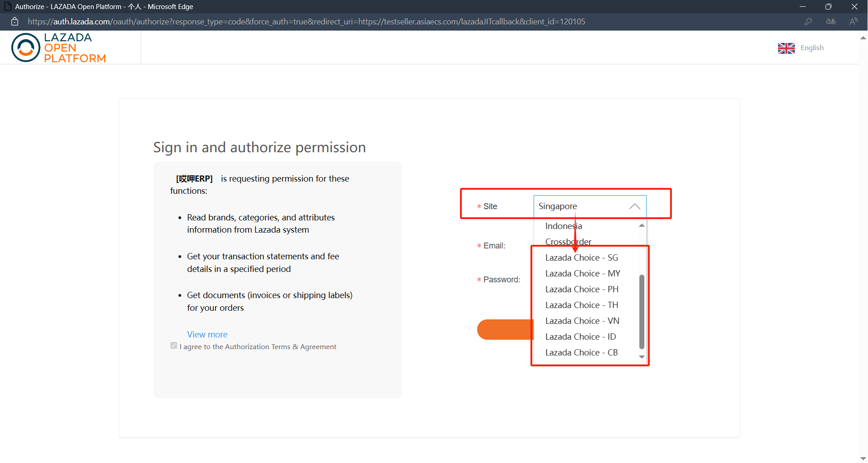Click the 'Sign in and authorize permission' heading
The image size is (868, 463).
tap(259, 147)
